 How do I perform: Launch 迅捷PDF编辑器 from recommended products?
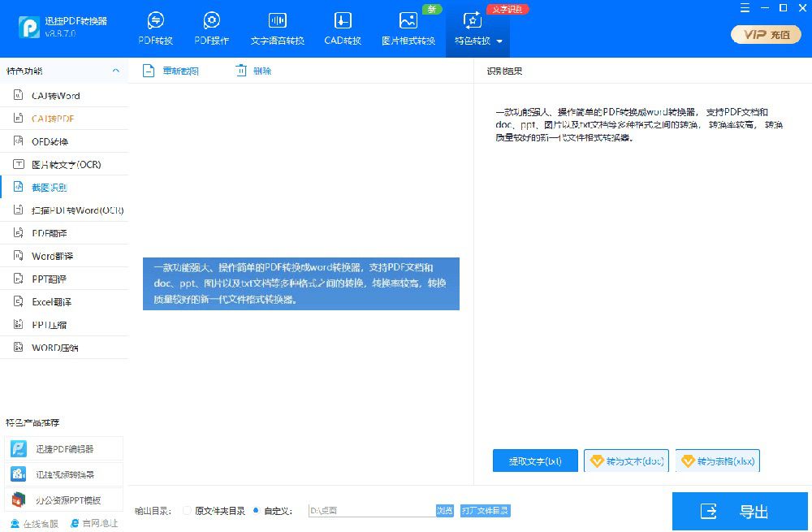64,448
